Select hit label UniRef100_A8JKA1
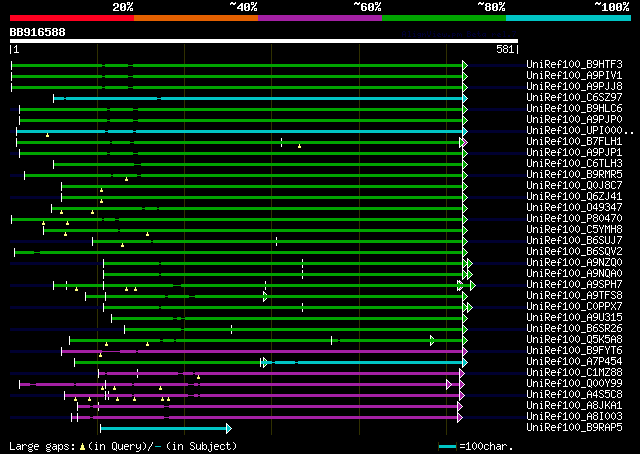 pos(574,406)
